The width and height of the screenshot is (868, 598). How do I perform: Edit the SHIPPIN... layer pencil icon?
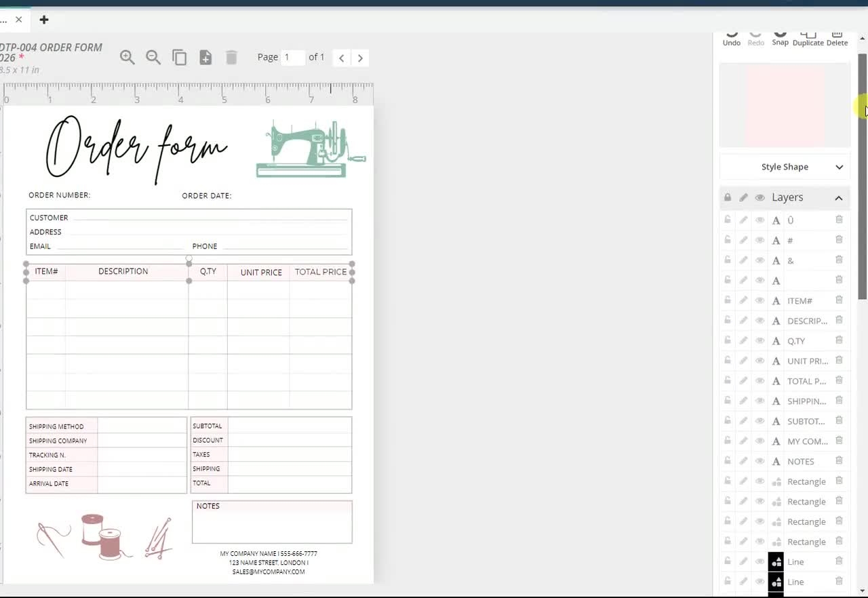pyautogui.click(x=744, y=401)
